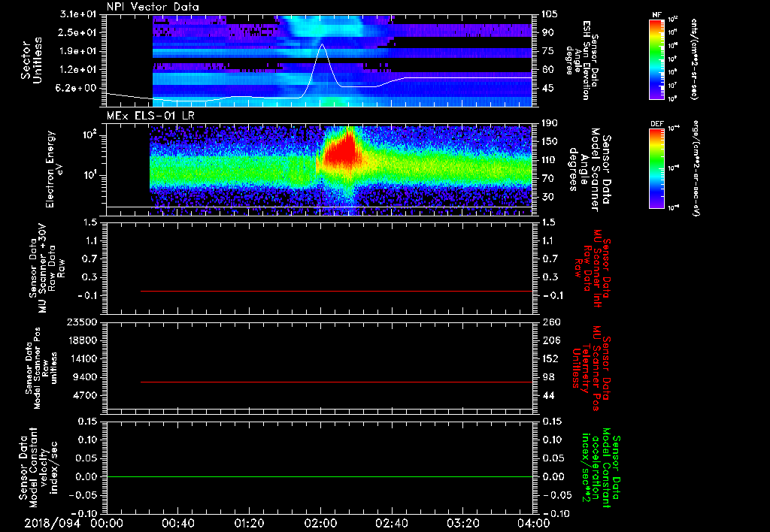Viewport: 770px width, 532px height.
Task: Click the 98 tick on the telemetry axis
Action: click(x=547, y=377)
